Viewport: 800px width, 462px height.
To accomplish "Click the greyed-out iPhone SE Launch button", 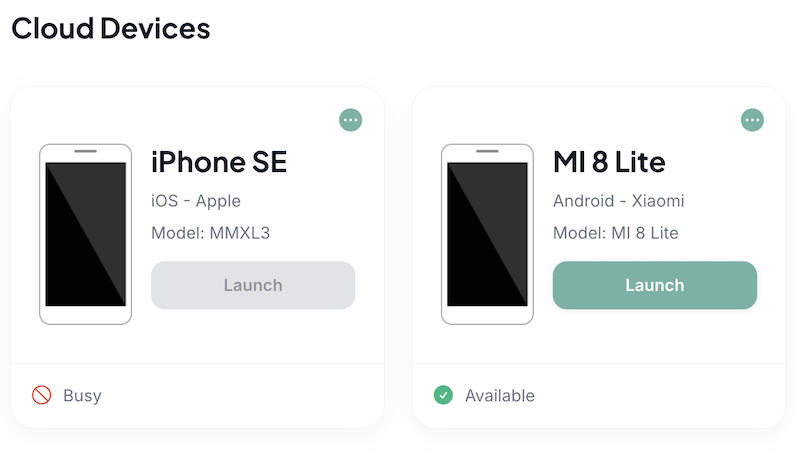I will 253,285.
